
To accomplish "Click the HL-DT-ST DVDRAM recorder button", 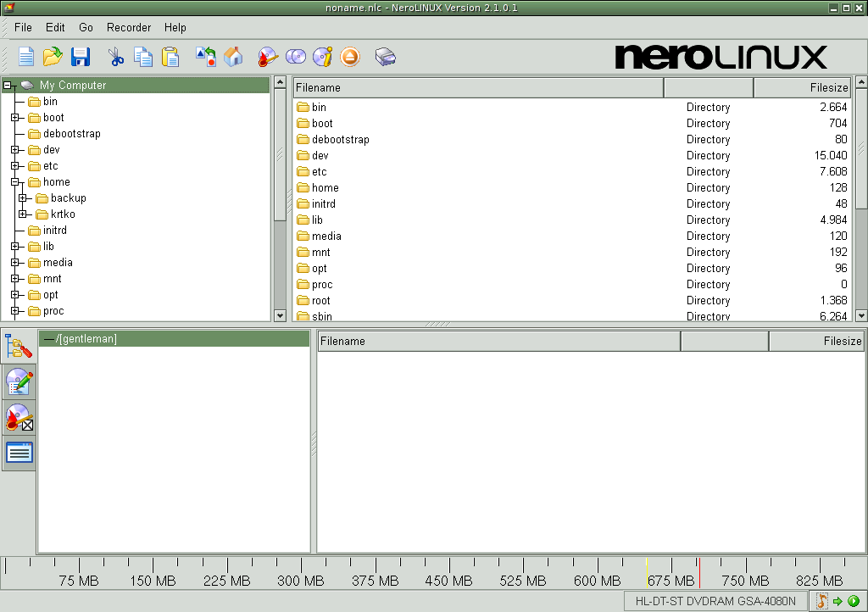I will click(715, 601).
